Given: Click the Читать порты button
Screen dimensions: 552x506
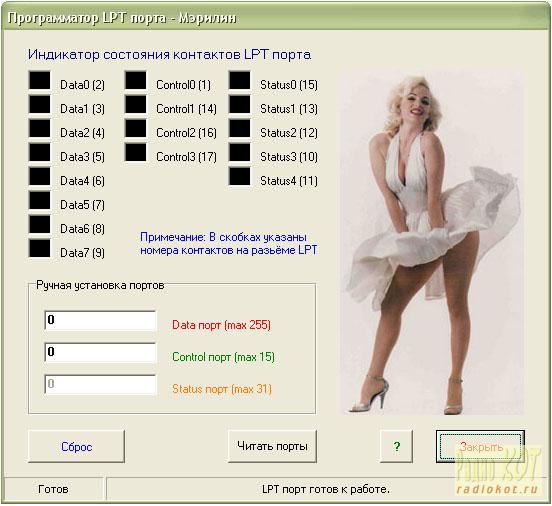Looking at the screenshot, I should 272,446.
